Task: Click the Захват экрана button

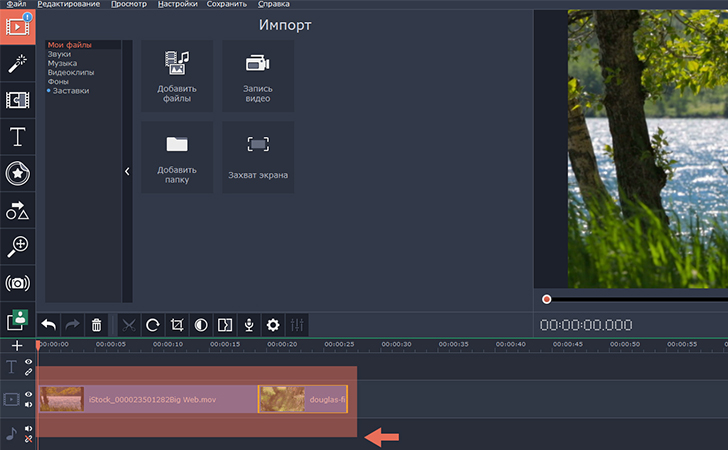Action: [258, 157]
